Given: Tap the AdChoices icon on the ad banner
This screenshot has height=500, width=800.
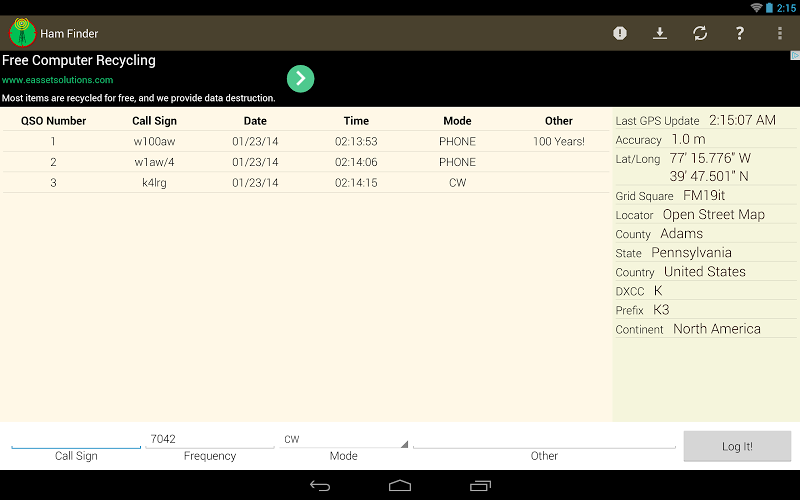Looking at the screenshot, I should (795, 55).
